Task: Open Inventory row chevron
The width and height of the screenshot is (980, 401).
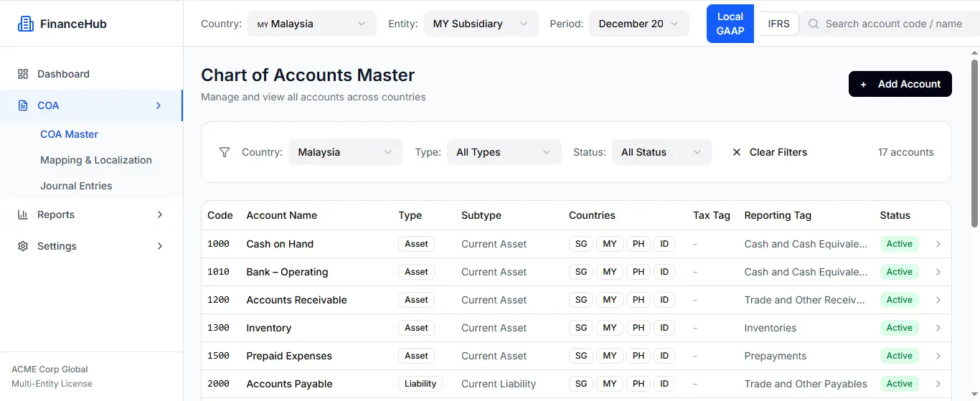Action: click(x=938, y=328)
